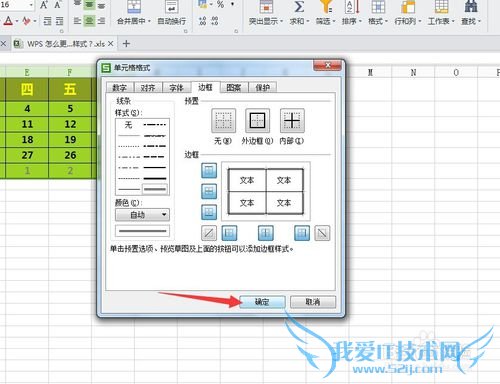The height and width of the screenshot is (384, 500).
Task: Select thin dotted line style
Action: point(129,146)
